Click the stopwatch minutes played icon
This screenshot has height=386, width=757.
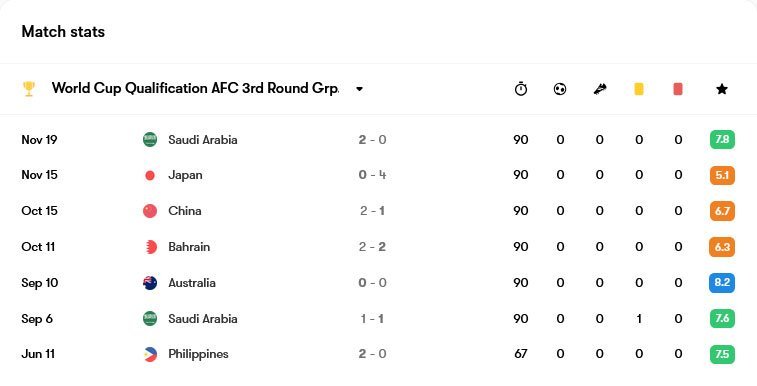coord(521,89)
